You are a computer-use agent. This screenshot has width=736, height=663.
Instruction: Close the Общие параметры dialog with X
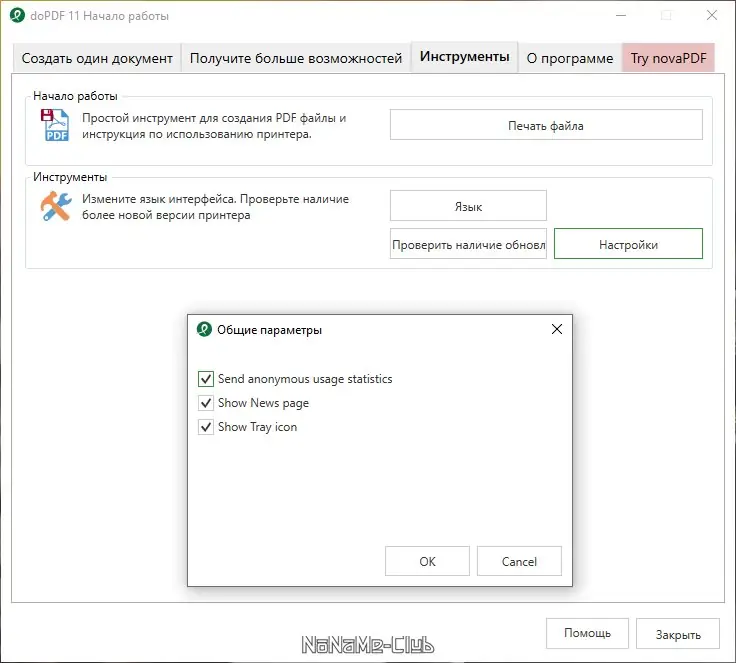coord(557,329)
